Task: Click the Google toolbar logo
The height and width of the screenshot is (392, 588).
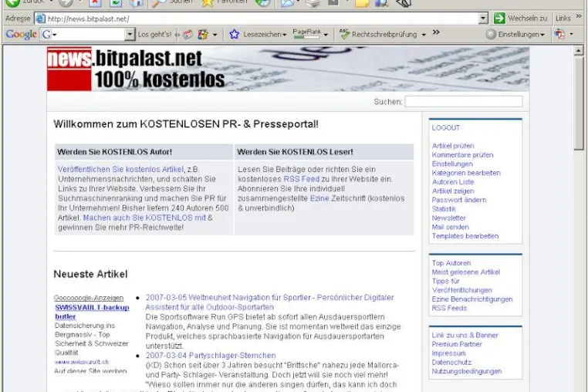Action: pos(21,34)
